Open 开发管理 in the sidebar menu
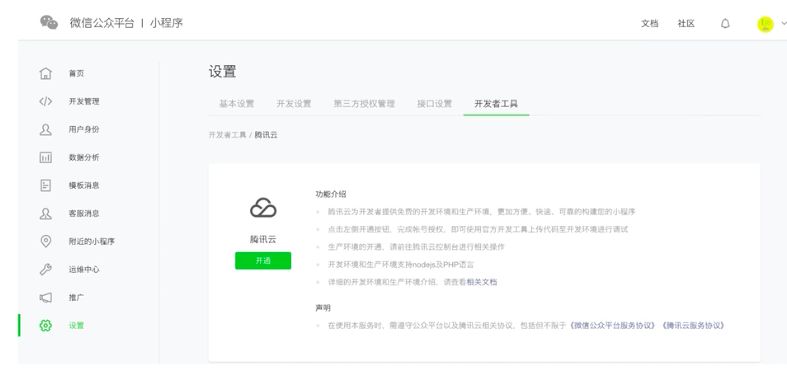The image size is (787, 382). 84,101
